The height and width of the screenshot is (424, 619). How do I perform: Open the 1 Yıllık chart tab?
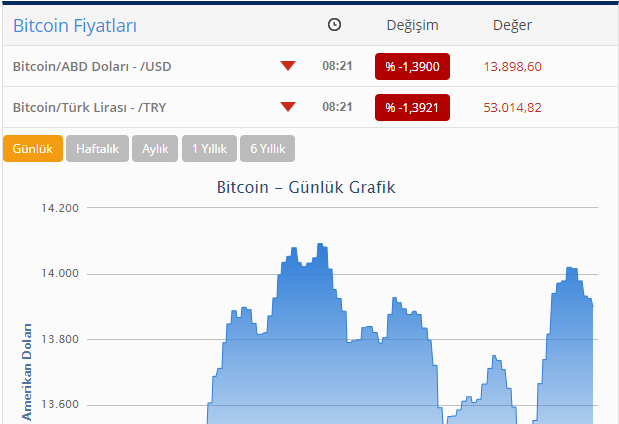coord(209,148)
